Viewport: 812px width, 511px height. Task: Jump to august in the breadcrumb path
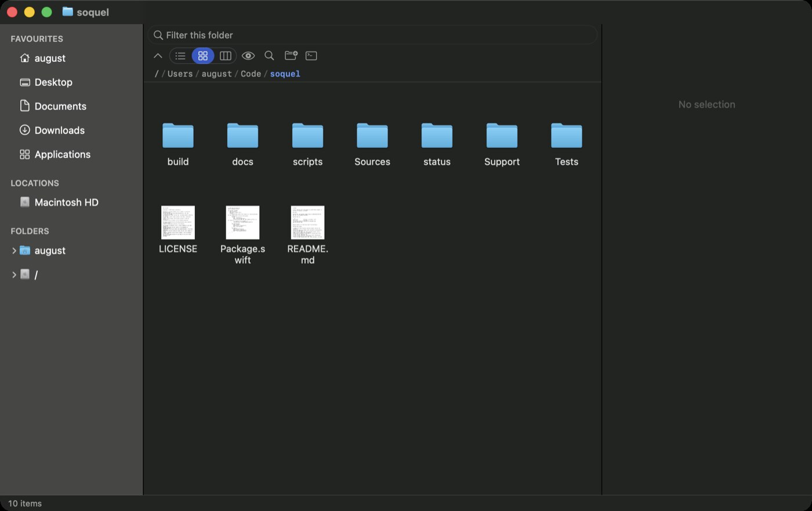(x=216, y=74)
